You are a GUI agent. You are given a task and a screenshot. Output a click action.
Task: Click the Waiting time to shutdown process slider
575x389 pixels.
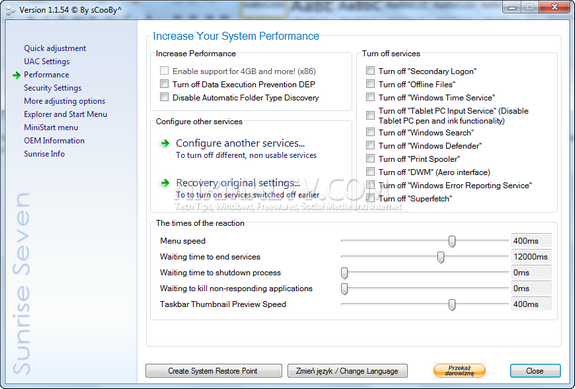tap(344, 272)
